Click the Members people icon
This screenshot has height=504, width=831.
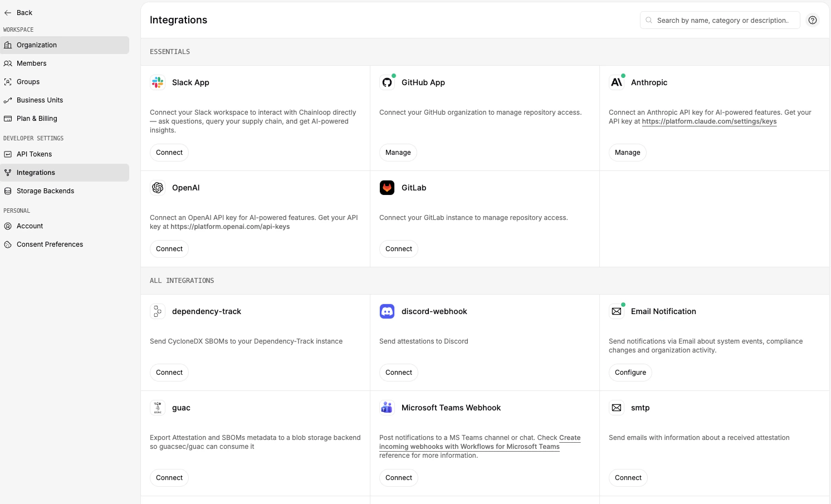[8, 63]
